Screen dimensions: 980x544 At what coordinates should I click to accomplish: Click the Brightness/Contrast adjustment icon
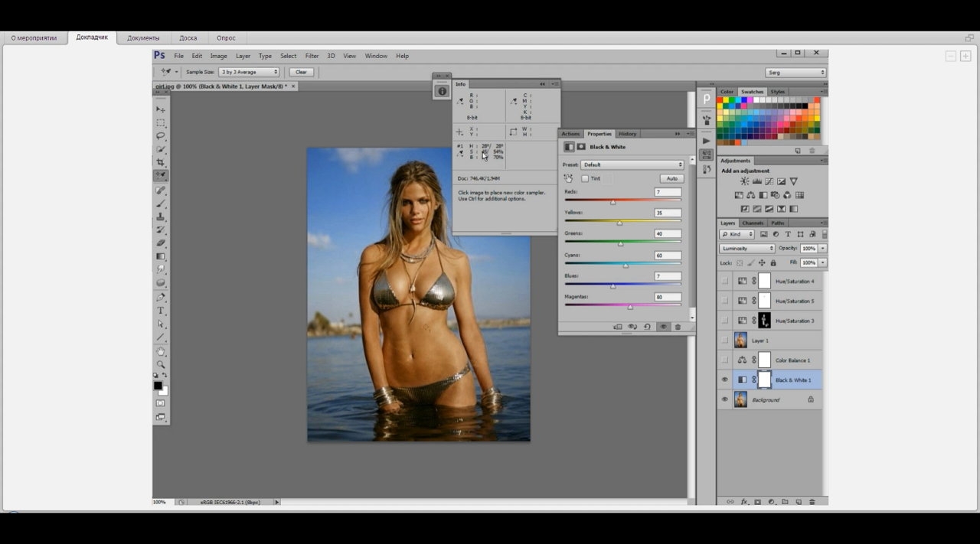[x=744, y=181]
